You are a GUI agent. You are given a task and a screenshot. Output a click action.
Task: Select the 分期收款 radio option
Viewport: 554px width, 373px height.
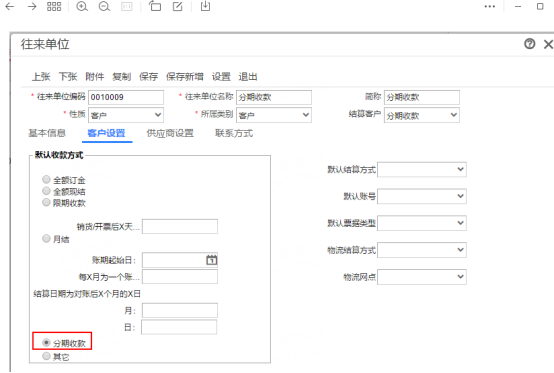click(x=46, y=342)
